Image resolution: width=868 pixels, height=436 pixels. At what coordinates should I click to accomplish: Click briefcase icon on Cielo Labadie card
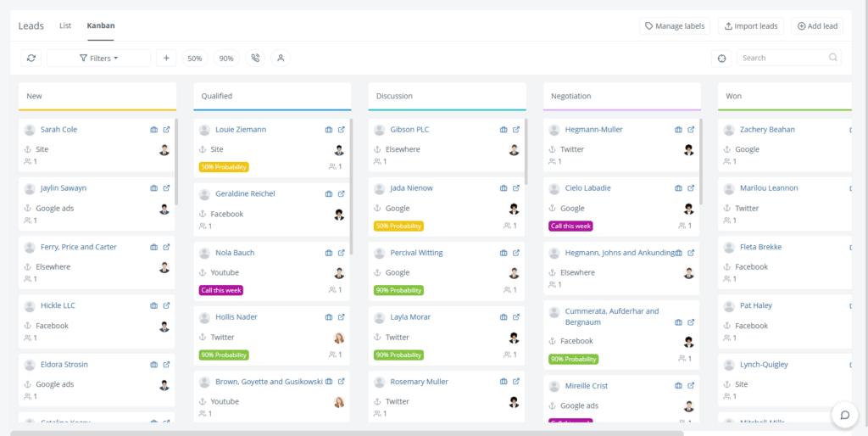pos(679,188)
